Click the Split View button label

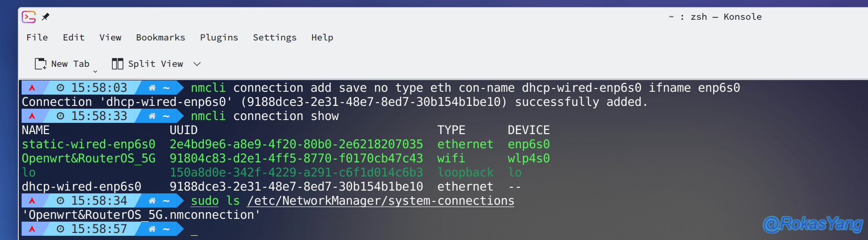[155, 64]
